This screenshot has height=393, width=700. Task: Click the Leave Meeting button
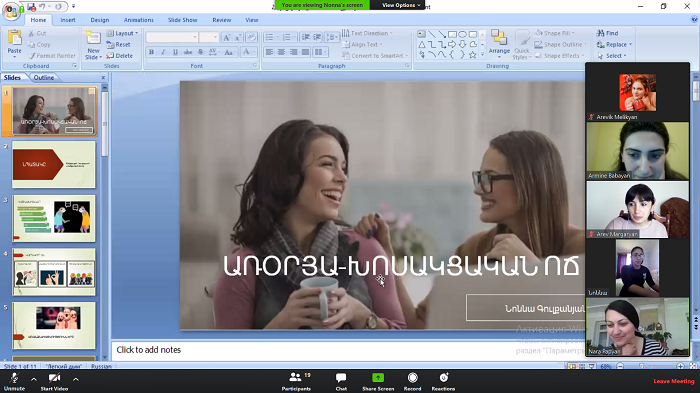coord(674,381)
